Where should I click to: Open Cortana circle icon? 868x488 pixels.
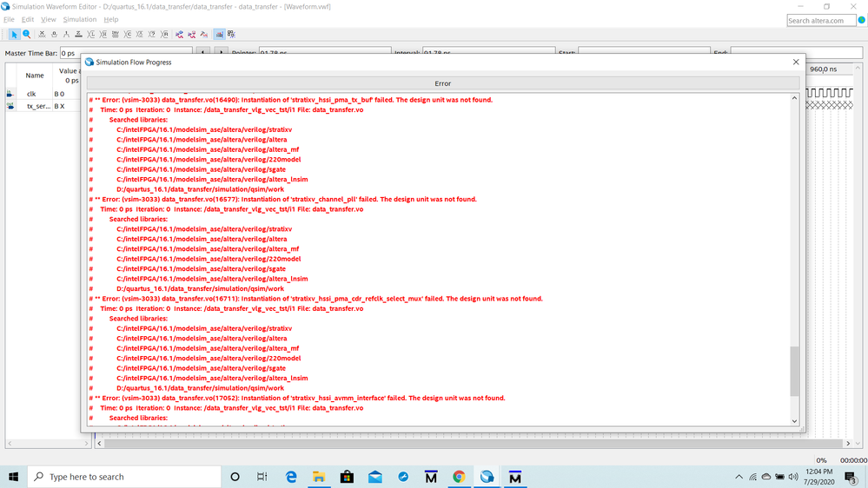(x=235, y=477)
